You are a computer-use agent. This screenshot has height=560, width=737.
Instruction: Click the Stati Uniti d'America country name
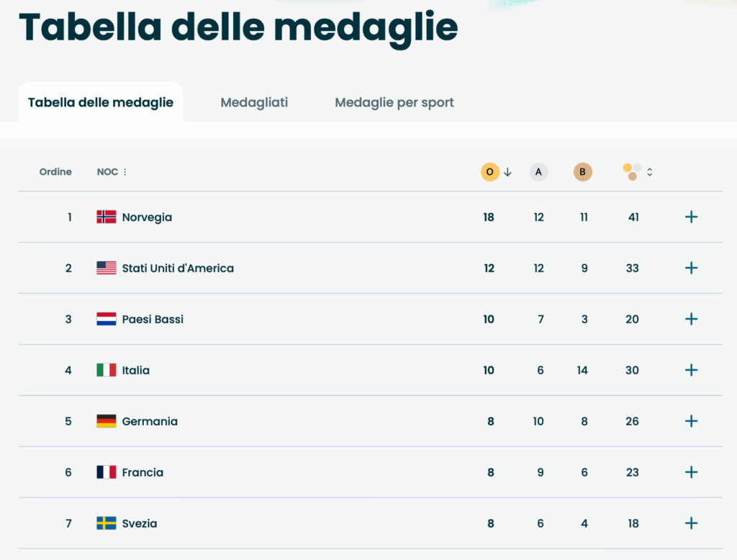178,268
